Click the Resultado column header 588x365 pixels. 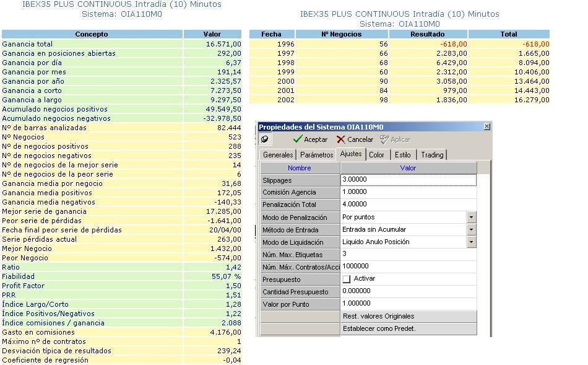[x=428, y=34]
